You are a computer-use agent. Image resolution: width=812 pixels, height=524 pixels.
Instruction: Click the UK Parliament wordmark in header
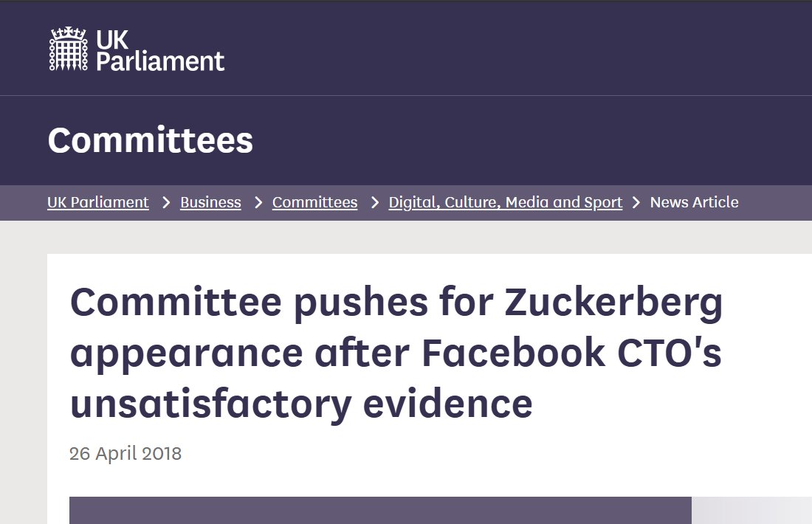[159, 49]
